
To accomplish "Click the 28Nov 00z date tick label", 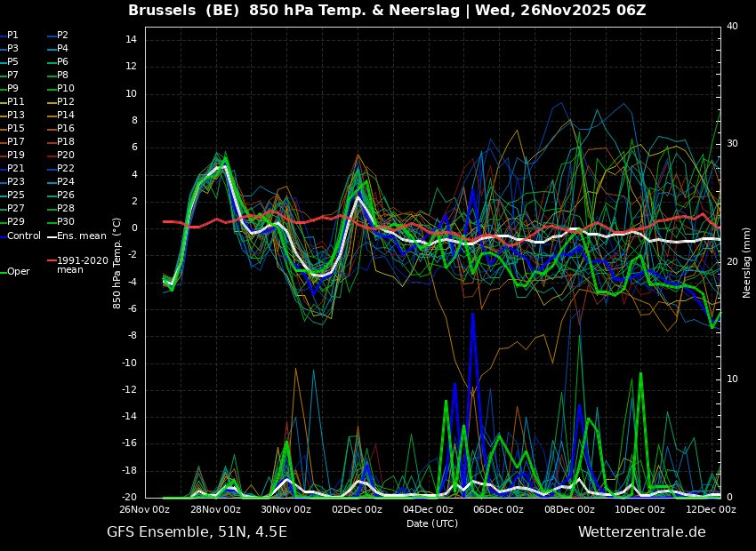I will click(x=216, y=509).
